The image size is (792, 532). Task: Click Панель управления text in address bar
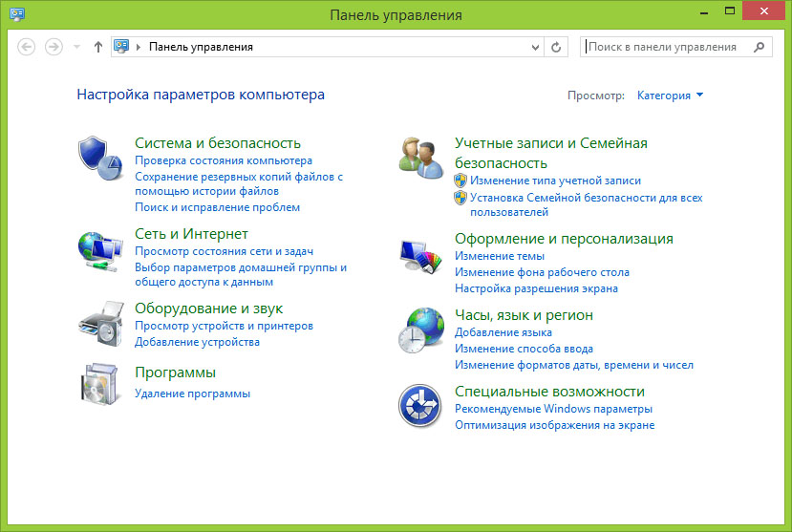click(201, 47)
